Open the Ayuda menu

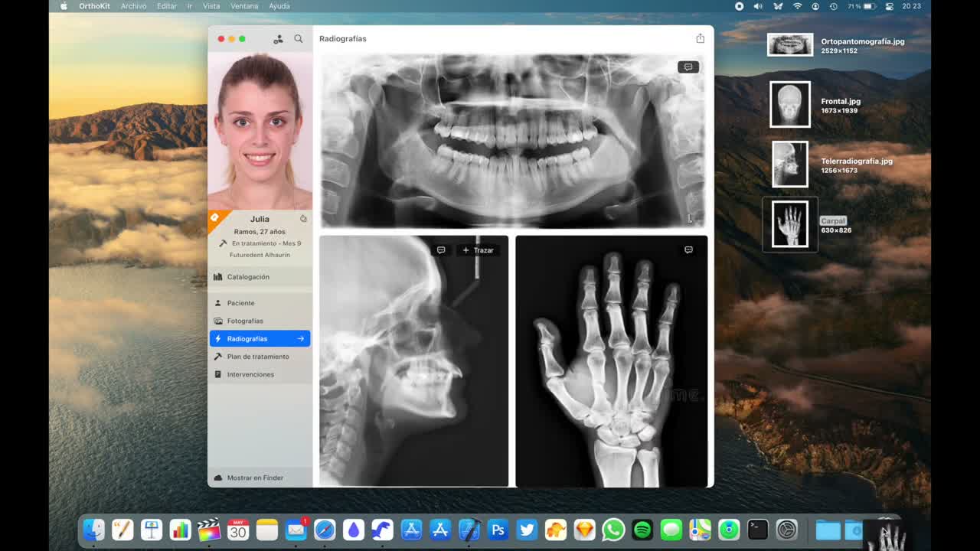point(279,6)
